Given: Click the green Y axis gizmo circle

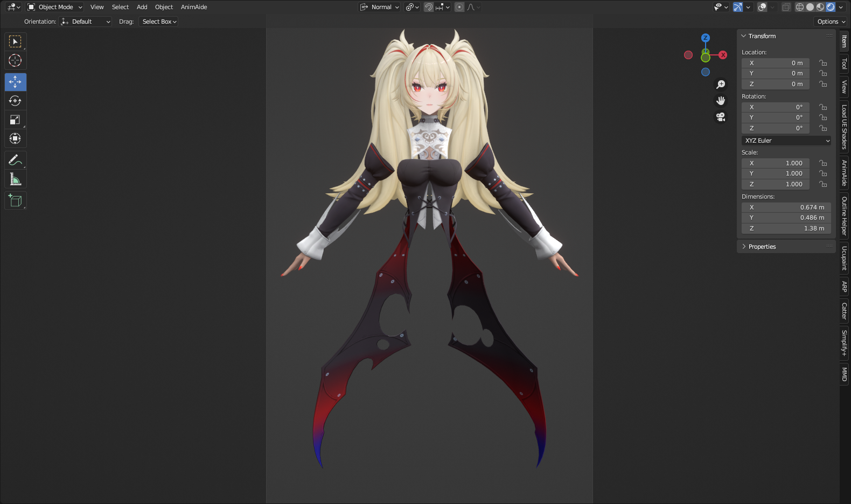Looking at the screenshot, I should (x=706, y=57).
